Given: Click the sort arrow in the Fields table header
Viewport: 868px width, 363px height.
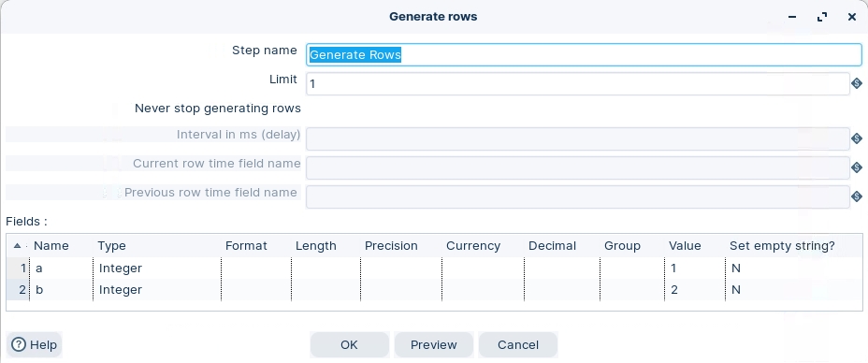Looking at the screenshot, I should [17, 246].
